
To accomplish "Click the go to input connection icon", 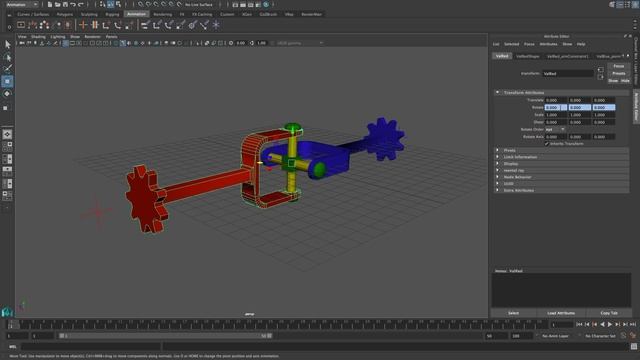I will coord(600,70).
